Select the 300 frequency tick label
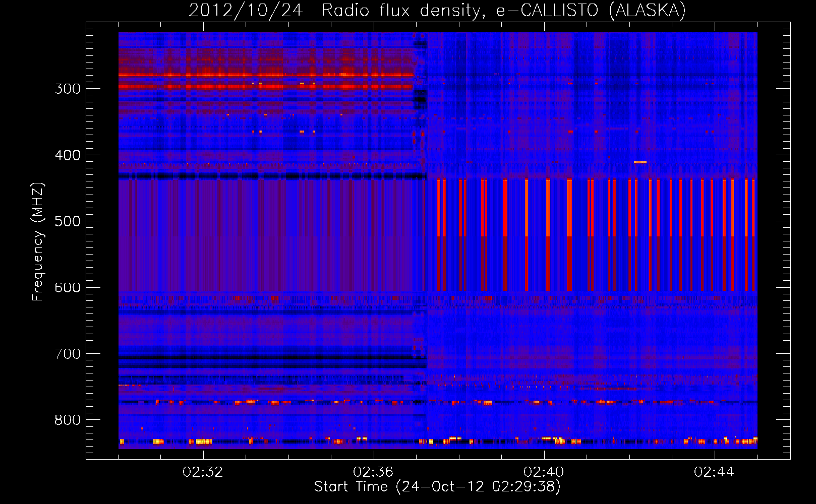Viewport: 816px width, 504px height. pyautogui.click(x=68, y=89)
